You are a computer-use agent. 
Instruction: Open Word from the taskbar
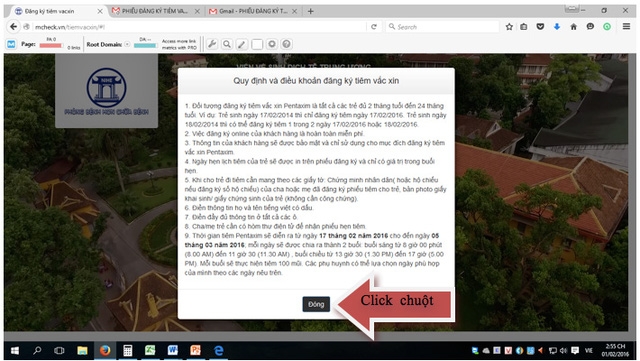pyautogui.click(x=173, y=350)
